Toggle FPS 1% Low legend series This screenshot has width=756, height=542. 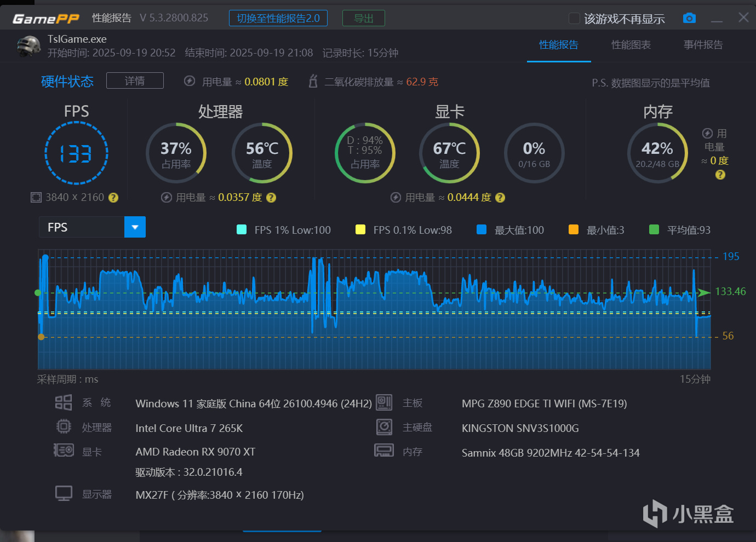[283, 230]
